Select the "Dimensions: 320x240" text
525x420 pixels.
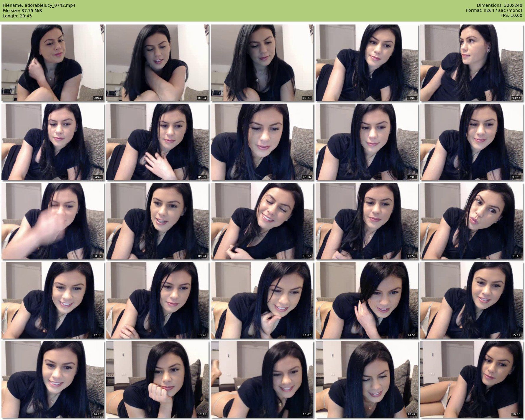(x=499, y=5)
